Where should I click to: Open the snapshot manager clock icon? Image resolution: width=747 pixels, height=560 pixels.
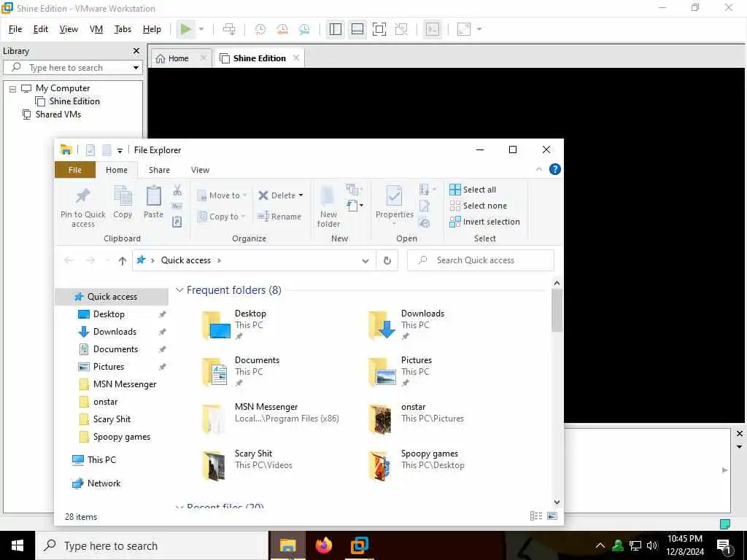click(x=304, y=29)
